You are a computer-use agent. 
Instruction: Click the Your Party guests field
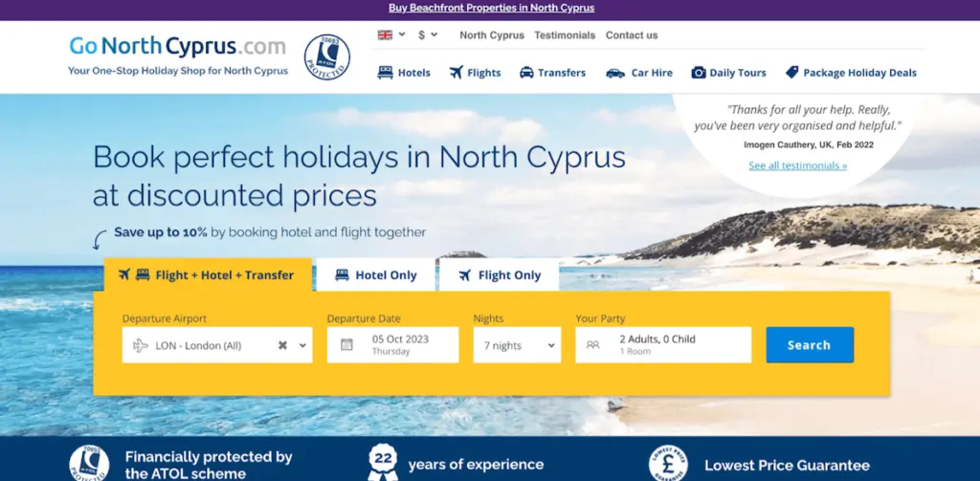663,345
